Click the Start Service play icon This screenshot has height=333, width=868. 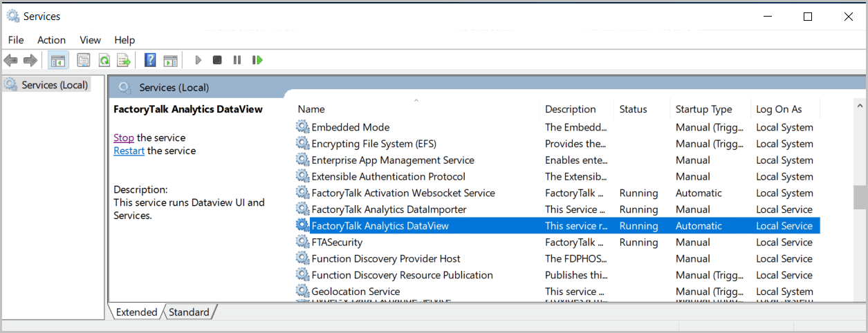tap(198, 60)
